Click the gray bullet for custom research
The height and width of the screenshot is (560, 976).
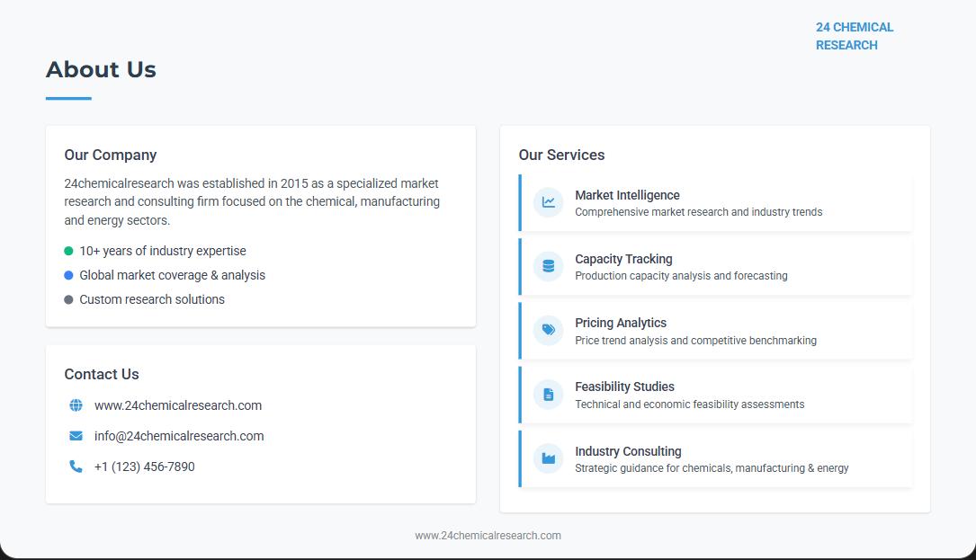[68, 300]
